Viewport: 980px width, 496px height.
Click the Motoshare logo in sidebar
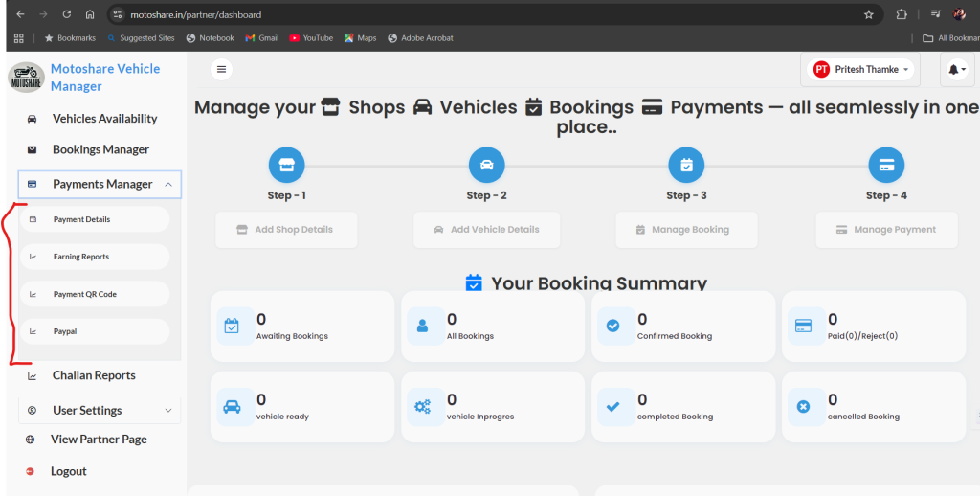[26, 78]
